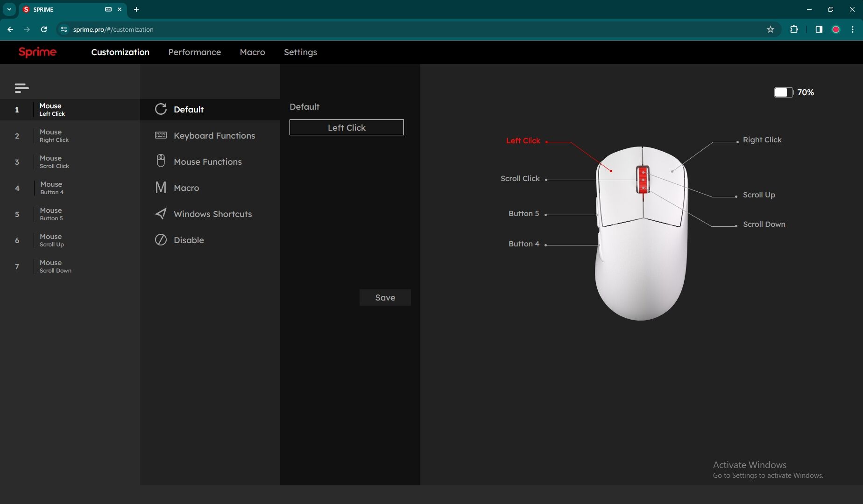863x504 pixels.
Task: Choose the Mouse Functions category
Action: tap(210, 162)
